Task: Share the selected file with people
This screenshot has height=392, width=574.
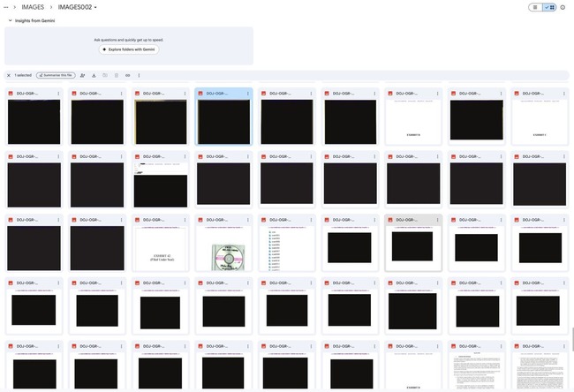Action: [x=82, y=75]
